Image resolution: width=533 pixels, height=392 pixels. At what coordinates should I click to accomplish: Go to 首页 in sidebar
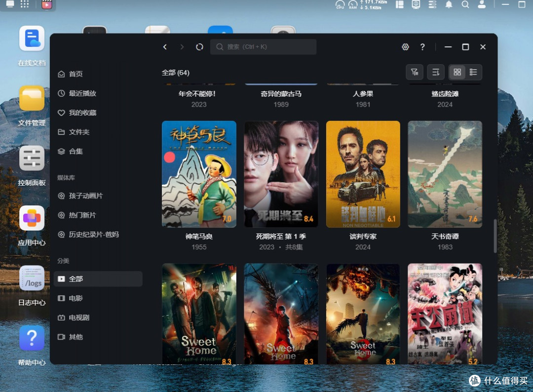tap(98, 74)
